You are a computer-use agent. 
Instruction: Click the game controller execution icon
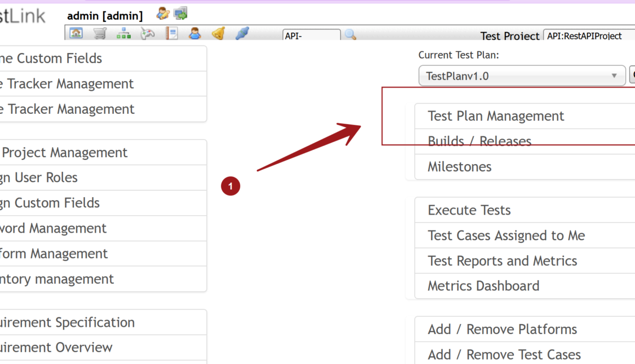(x=148, y=33)
